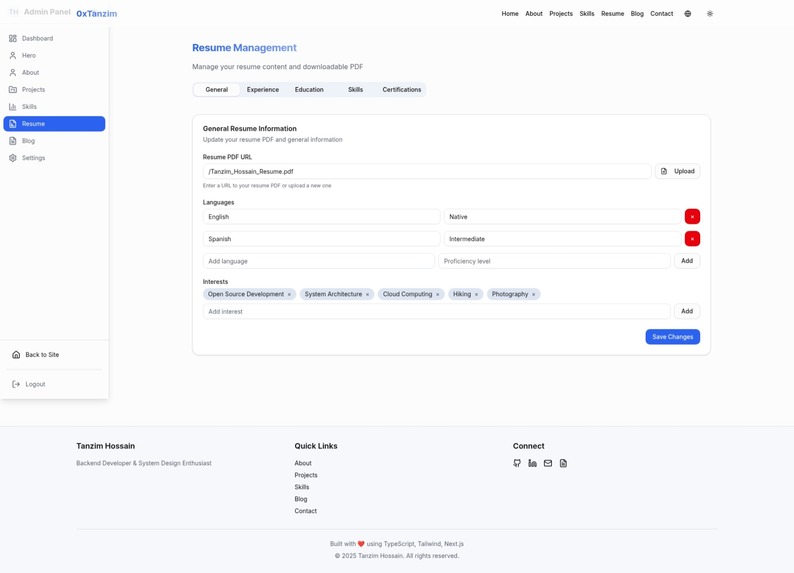794x573 pixels.
Task: Click the English language name field
Action: point(322,217)
